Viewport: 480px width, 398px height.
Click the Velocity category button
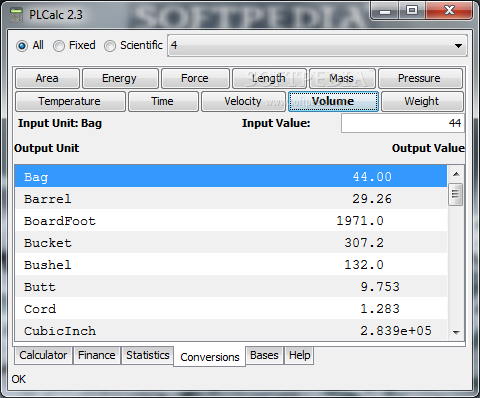click(x=243, y=101)
